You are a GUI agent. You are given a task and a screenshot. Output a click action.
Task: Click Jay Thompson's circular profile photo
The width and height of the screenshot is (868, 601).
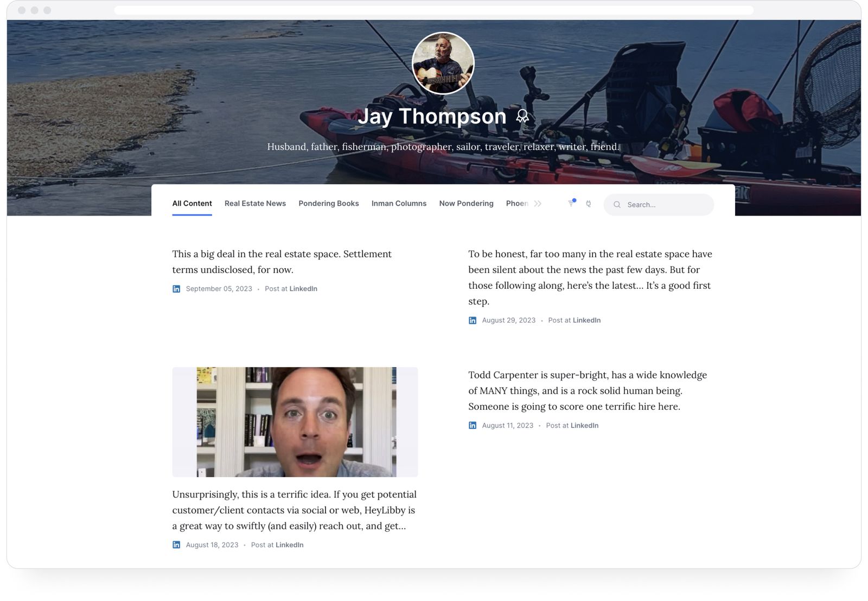(x=442, y=64)
